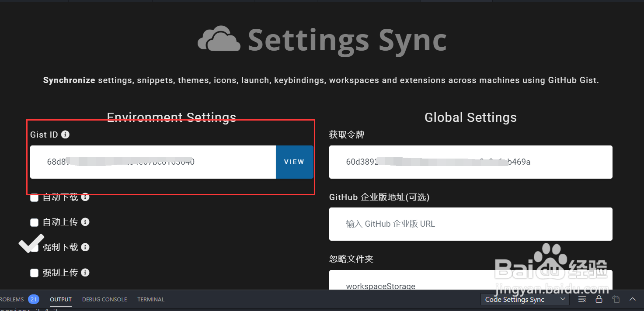Select the 获取令牌 token field
This screenshot has width=644, height=311.
pos(470,162)
